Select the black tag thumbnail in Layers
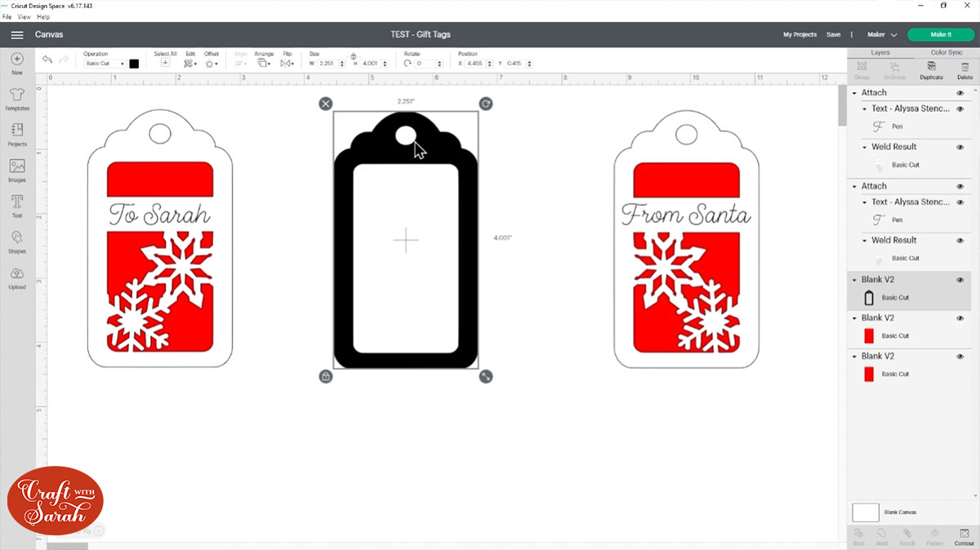Viewport: 980px width, 550px height. pos(869,298)
